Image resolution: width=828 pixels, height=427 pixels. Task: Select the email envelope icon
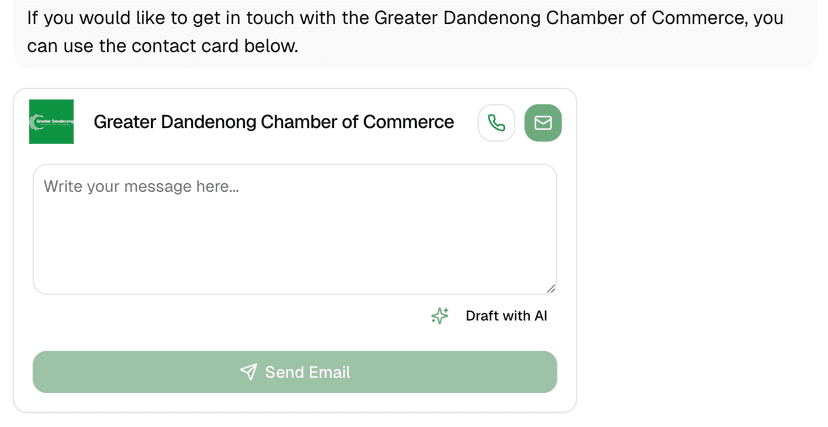(x=543, y=123)
